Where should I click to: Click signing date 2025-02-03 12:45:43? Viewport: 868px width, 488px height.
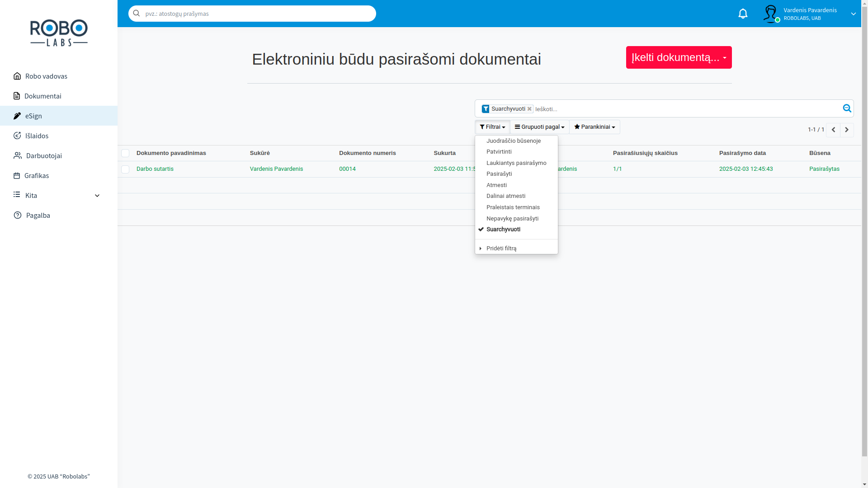746,169
